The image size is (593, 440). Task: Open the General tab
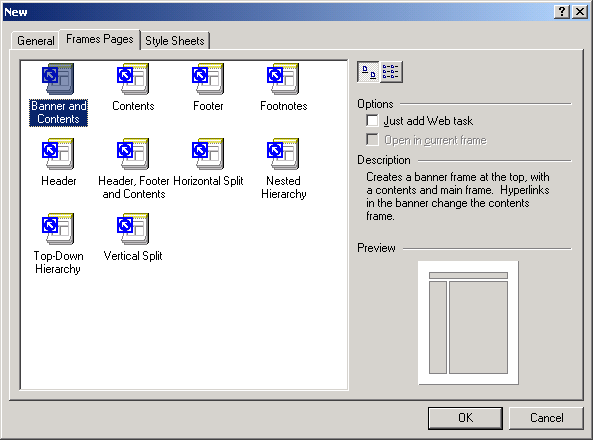click(36, 40)
